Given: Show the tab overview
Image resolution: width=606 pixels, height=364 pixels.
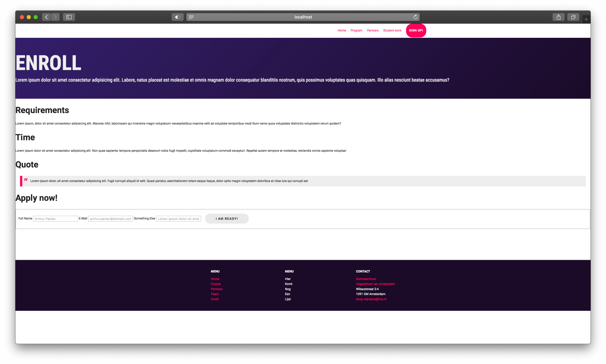Looking at the screenshot, I should (573, 17).
